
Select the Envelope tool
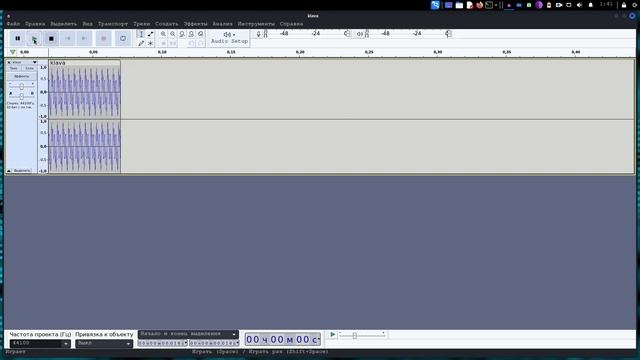[151, 34]
